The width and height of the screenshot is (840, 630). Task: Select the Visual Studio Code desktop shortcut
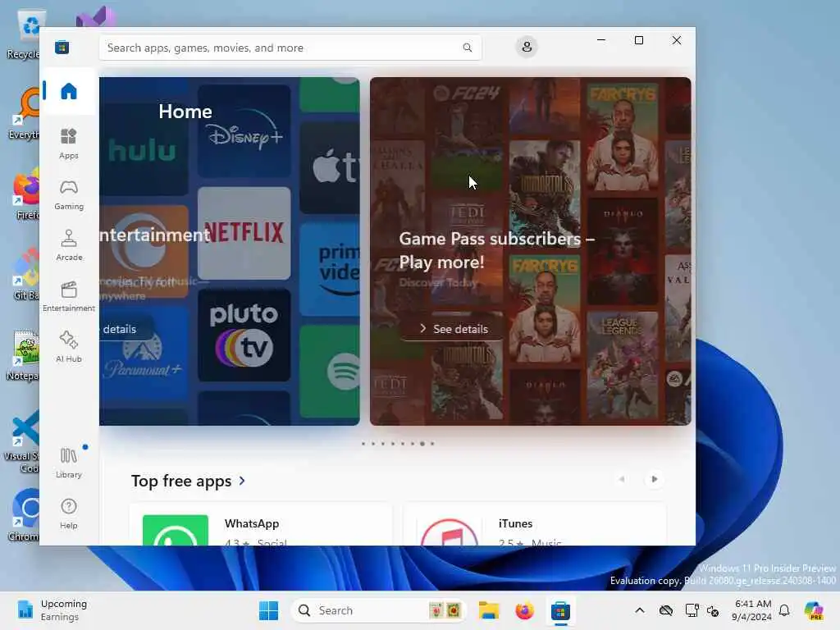24,441
